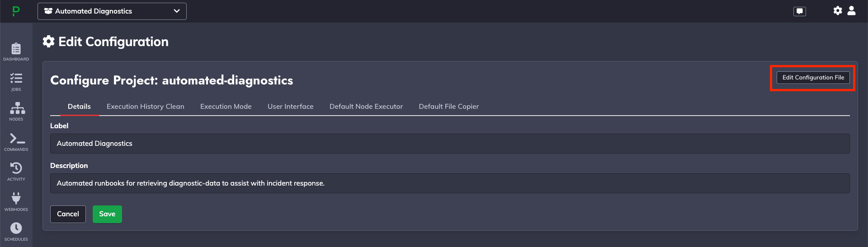Open the User Interface tab
868x247 pixels.
(291, 107)
